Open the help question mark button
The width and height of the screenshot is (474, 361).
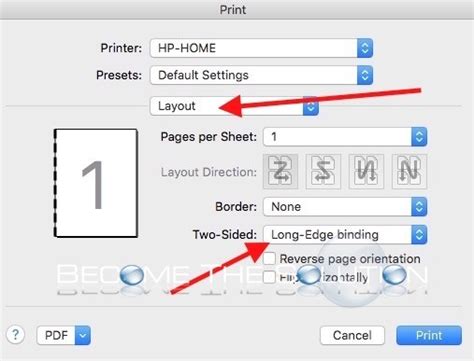(15, 334)
